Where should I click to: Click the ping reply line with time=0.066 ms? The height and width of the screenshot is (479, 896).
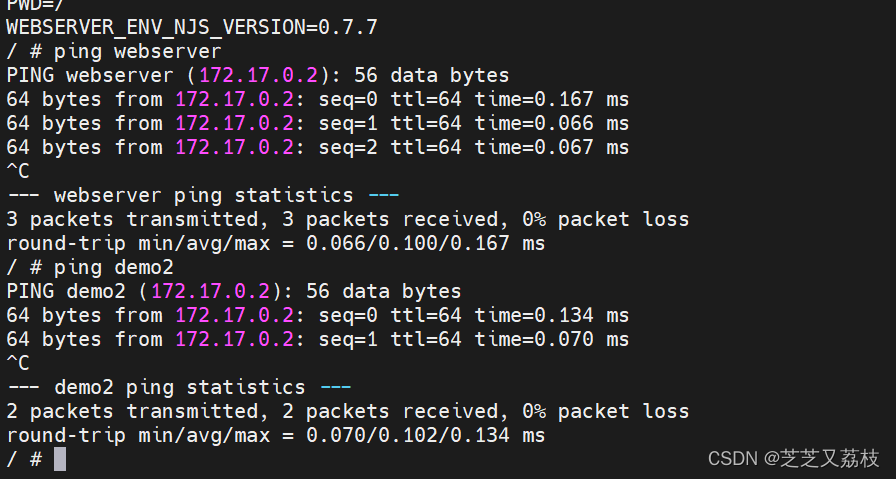(x=317, y=123)
